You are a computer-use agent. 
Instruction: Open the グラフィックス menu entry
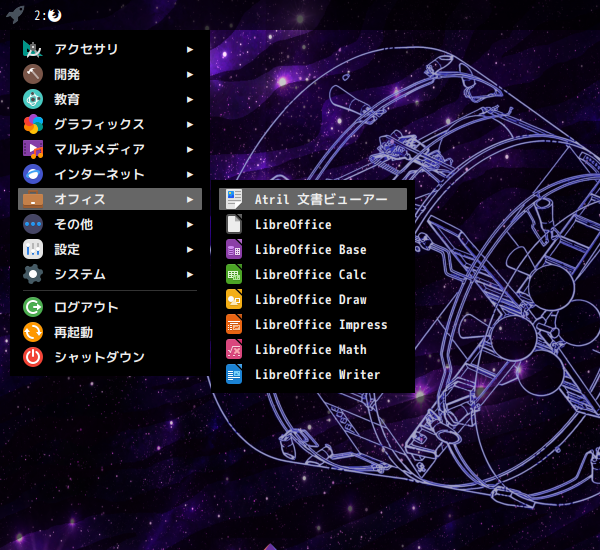pos(110,124)
